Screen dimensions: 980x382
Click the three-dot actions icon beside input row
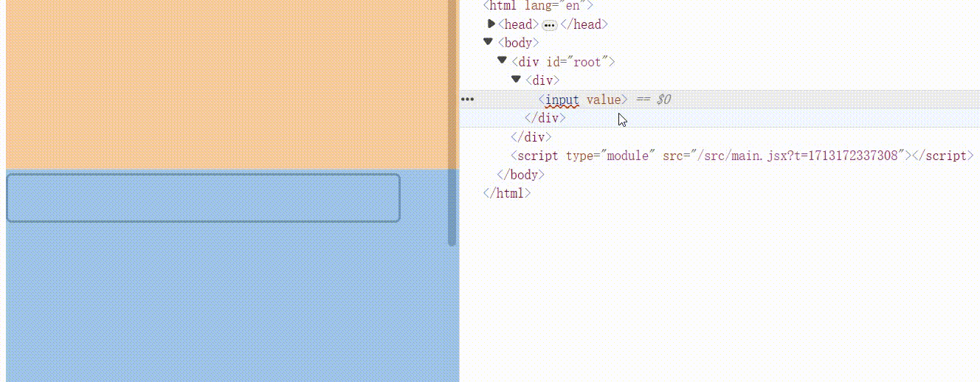point(467,99)
